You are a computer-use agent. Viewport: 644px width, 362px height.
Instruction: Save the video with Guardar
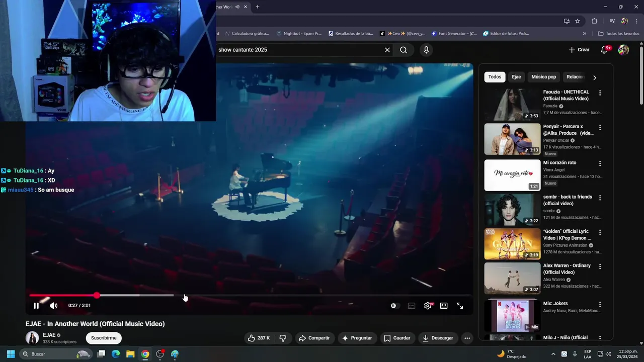[x=397, y=338]
